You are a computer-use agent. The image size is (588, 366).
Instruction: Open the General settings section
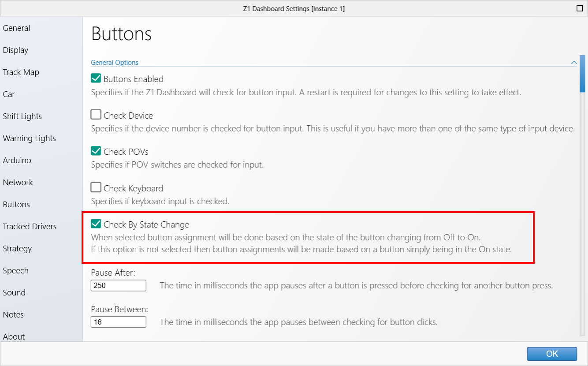pos(16,28)
